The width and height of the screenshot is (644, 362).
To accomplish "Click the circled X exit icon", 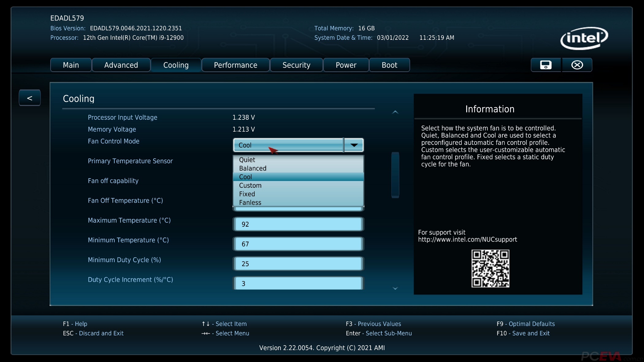I will (577, 65).
